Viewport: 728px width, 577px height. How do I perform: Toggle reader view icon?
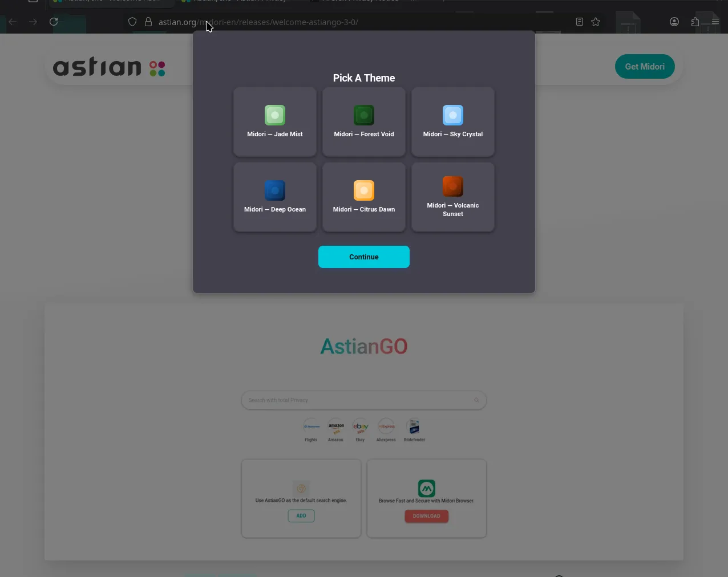[x=579, y=22]
